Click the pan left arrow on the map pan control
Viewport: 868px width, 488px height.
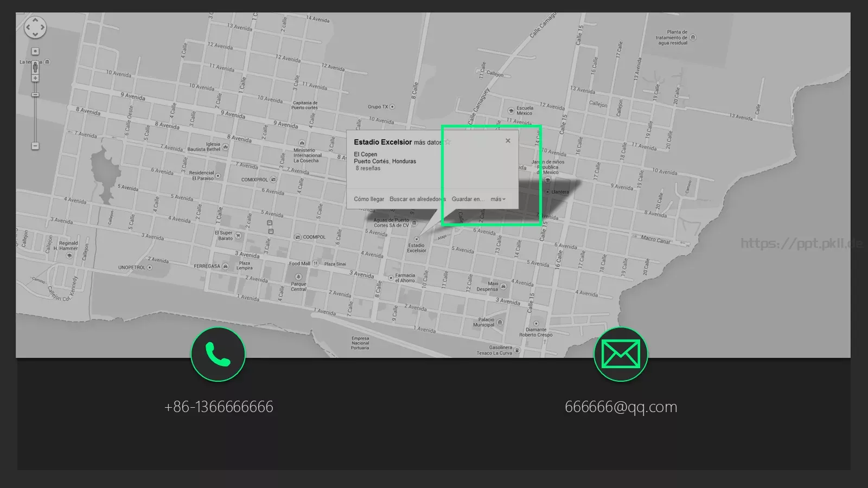click(x=28, y=27)
